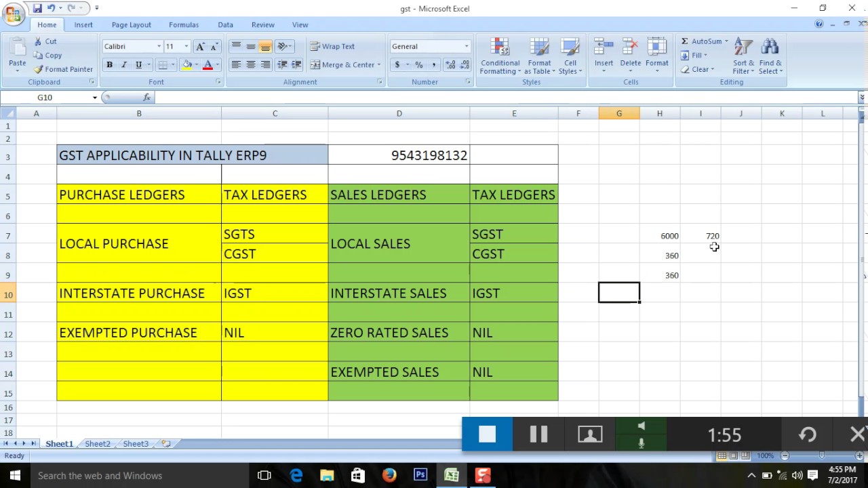Toggle left alignment for text
The width and height of the screenshot is (868, 488).
(236, 64)
